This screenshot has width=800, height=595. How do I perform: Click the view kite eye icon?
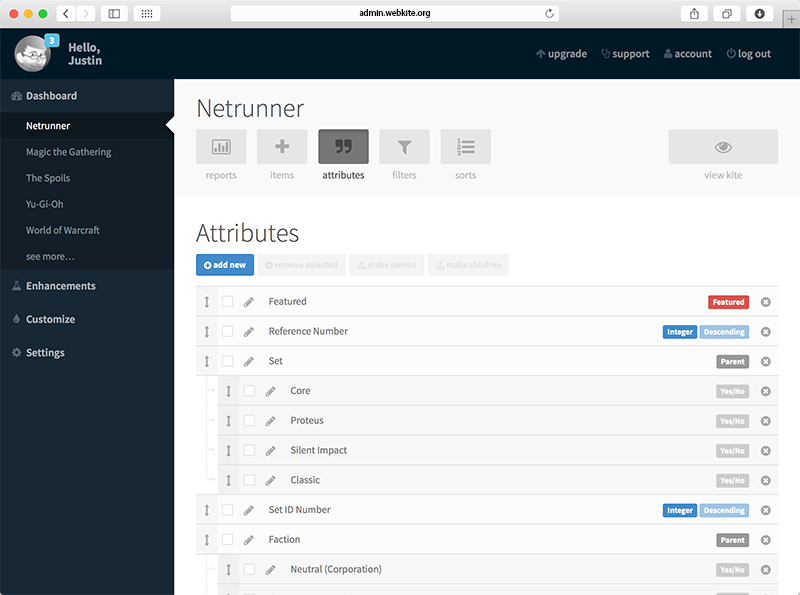(722, 147)
